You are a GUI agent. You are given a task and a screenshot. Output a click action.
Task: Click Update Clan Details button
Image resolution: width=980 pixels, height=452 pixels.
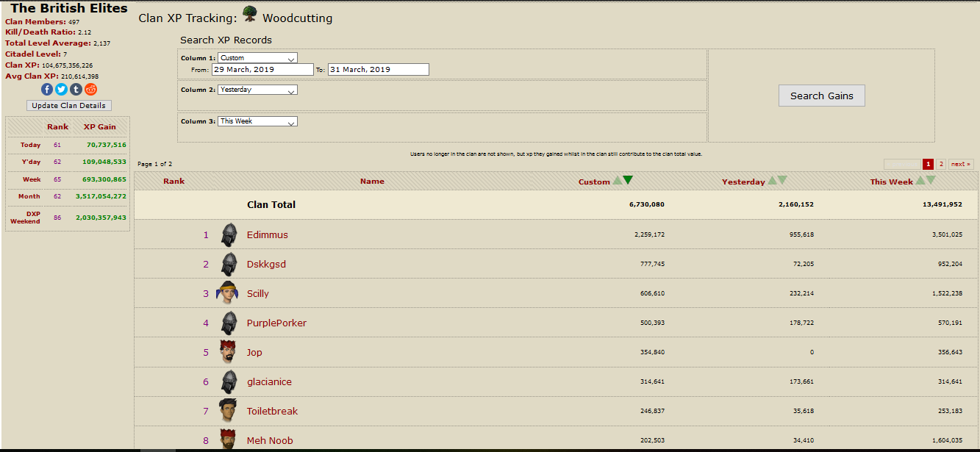click(69, 106)
